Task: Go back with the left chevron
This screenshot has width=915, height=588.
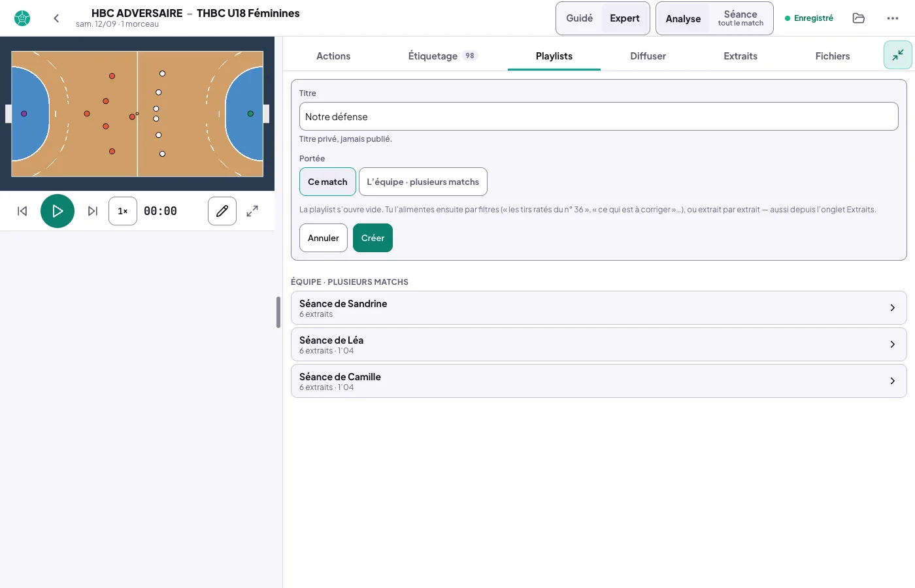Action: point(56,18)
